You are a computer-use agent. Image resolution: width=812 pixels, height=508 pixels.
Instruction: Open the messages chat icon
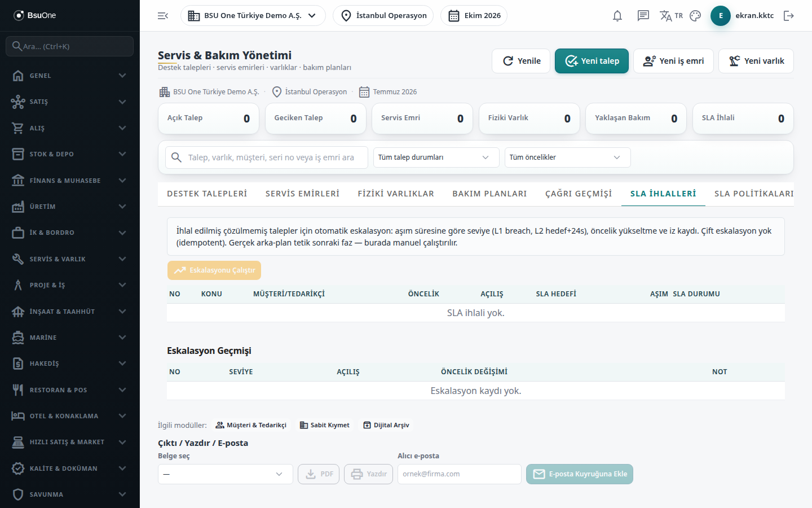point(643,16)
